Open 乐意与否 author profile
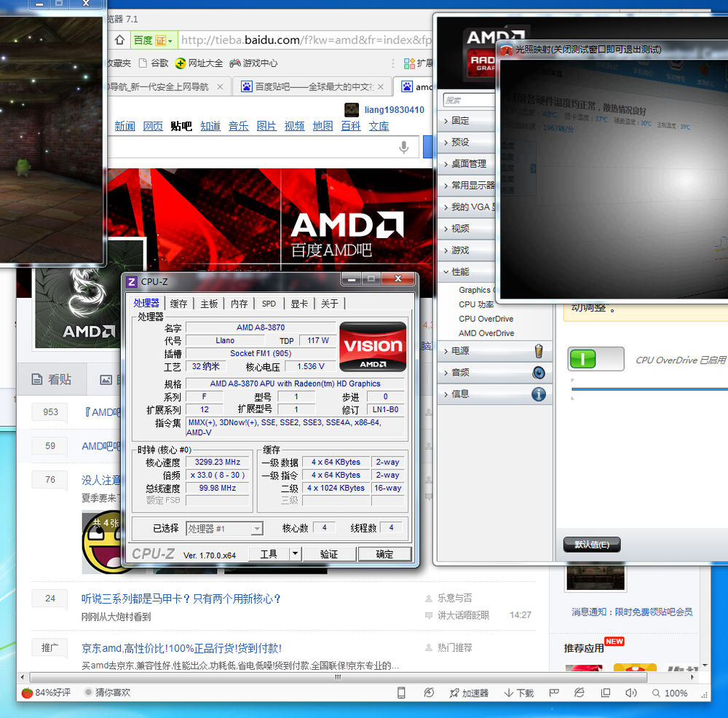728x718 pixels. pyautogui.click(x=454, y=598)
